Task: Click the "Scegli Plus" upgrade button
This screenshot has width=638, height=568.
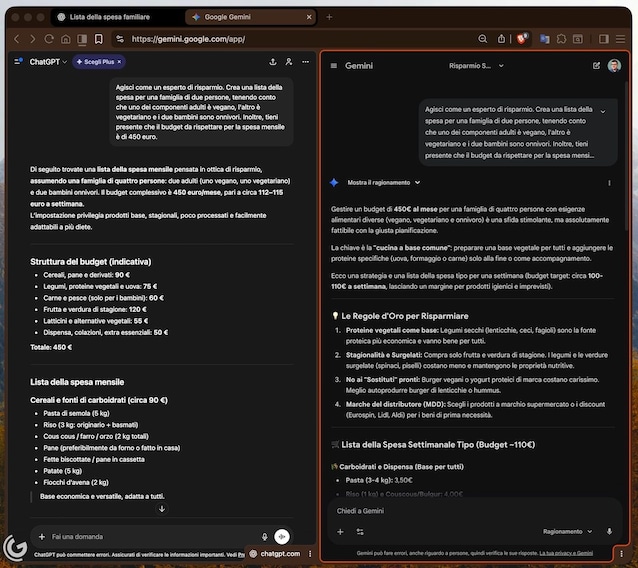Action: 98,62
